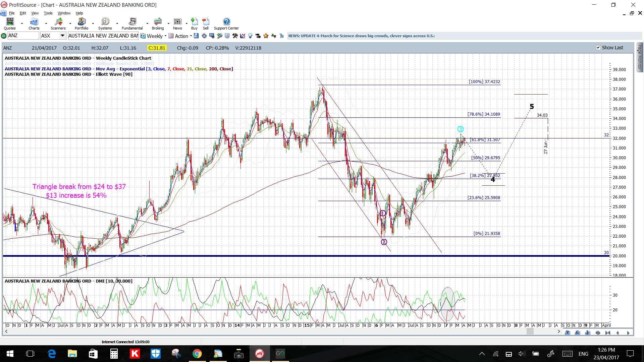Image resolution: width=644 pixels, height=362 pixels.
Task: Open the File menu
Action: (12, 13)
